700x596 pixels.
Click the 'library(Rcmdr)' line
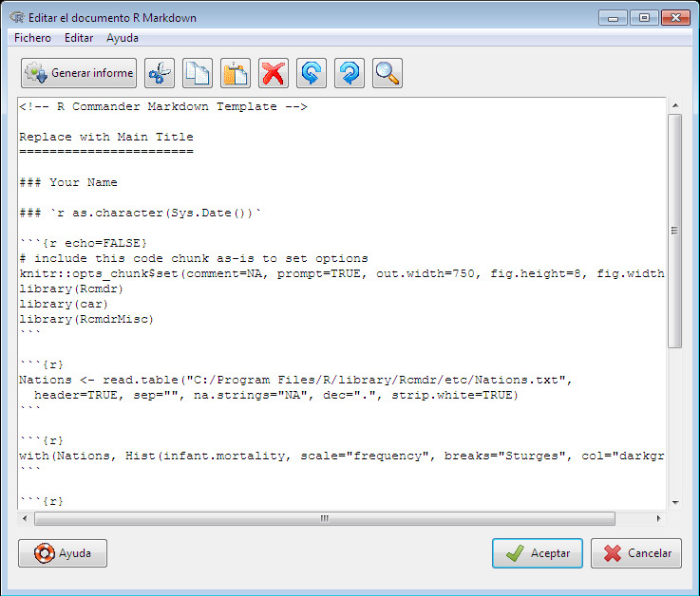tap(71, 289)
